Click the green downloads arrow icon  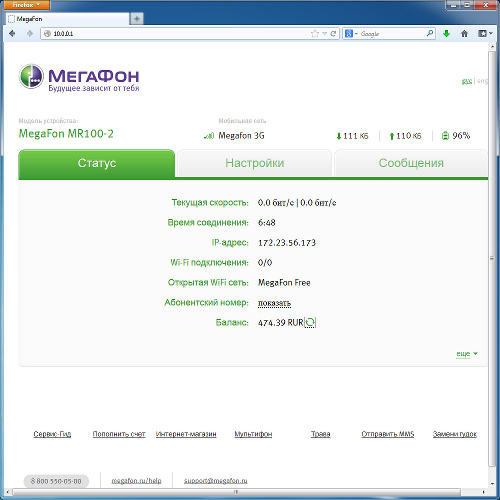tap(446, 33)
